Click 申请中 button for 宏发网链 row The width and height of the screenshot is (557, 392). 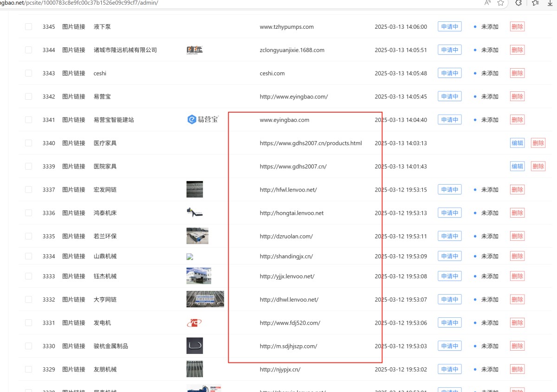(x=449, y=190)
